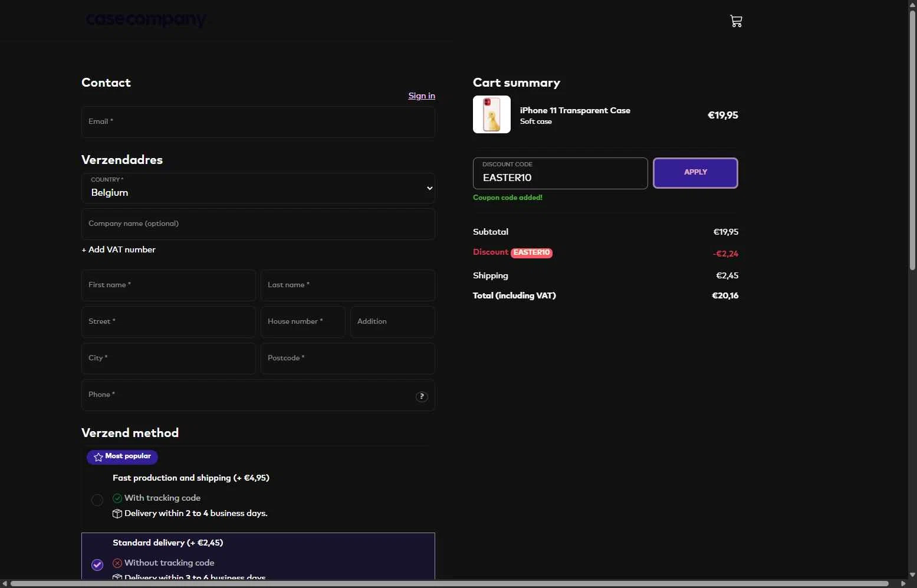Follow the Sign in link

click(x=422, y=96)
